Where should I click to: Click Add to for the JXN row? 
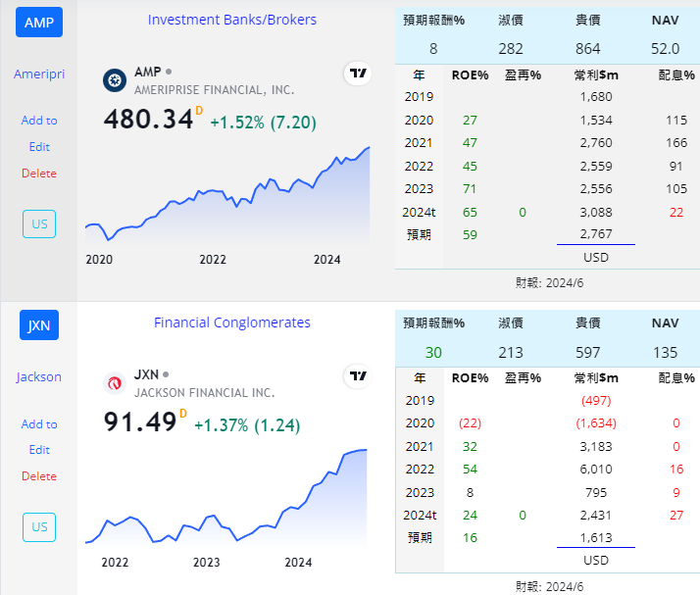pyautogui.click(x=39, y=423)
